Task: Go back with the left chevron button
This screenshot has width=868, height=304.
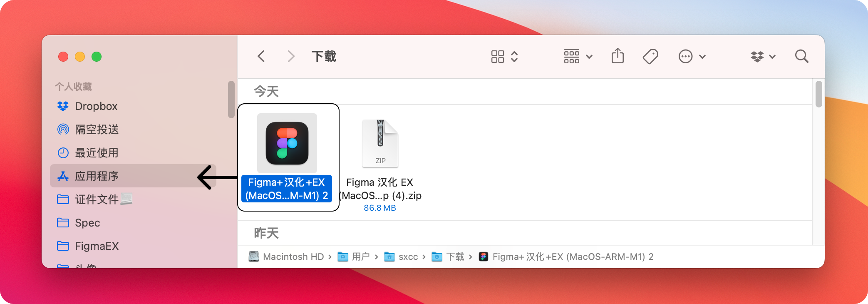Action: (x=261, y=56)
